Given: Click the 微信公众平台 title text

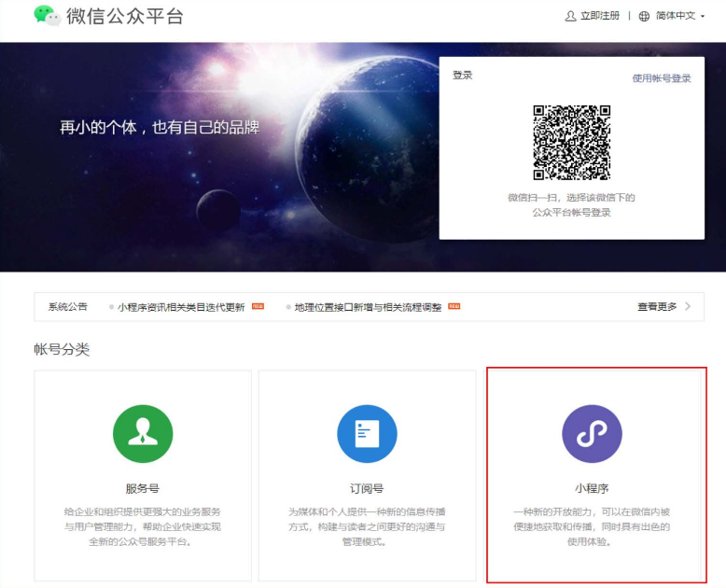Looking at the screenshot, I should 125,17.
